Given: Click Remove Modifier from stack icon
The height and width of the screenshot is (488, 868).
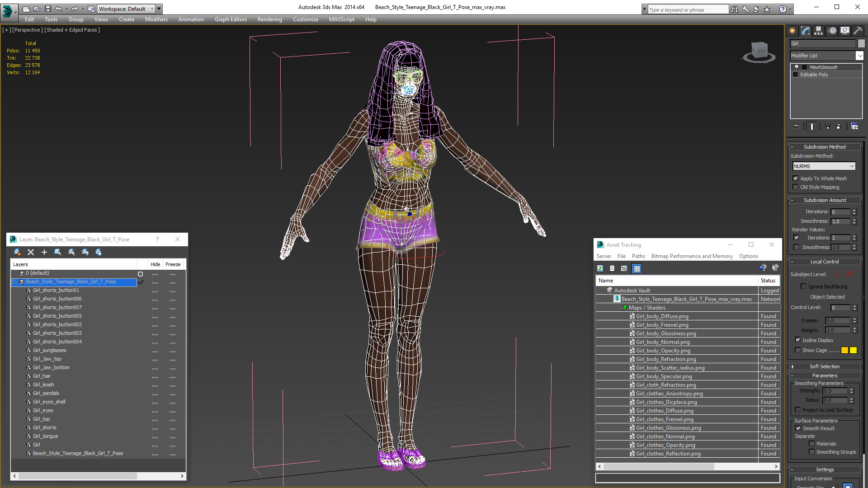Looking at the screenshot, I should [839, 127].
